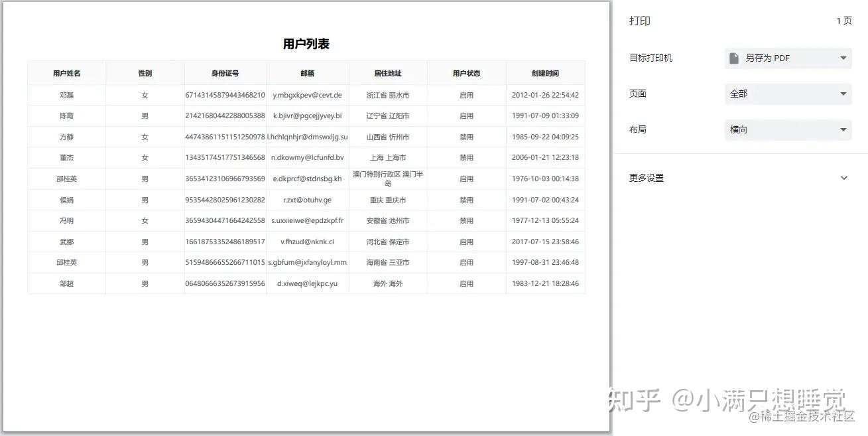This screenshot has width=868, height=436.
Task: Select the 用户姓名 column header
Action: (66, 73)
